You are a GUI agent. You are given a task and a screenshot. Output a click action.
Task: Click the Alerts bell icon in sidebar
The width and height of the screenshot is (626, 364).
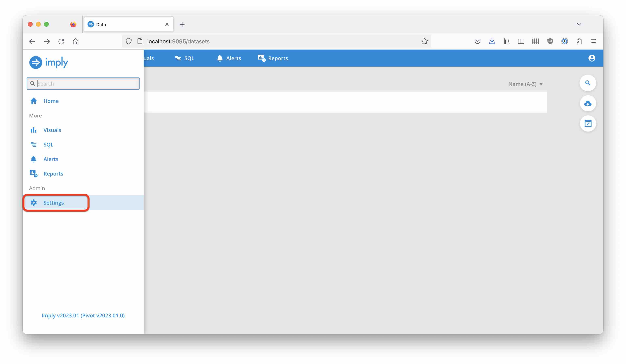tap(33, 159)
